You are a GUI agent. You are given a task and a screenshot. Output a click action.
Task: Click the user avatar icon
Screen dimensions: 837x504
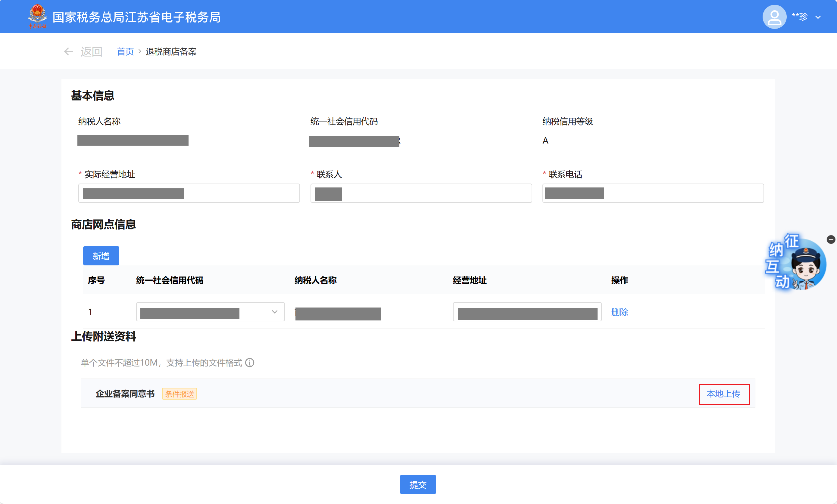click(x=774, y=17)
